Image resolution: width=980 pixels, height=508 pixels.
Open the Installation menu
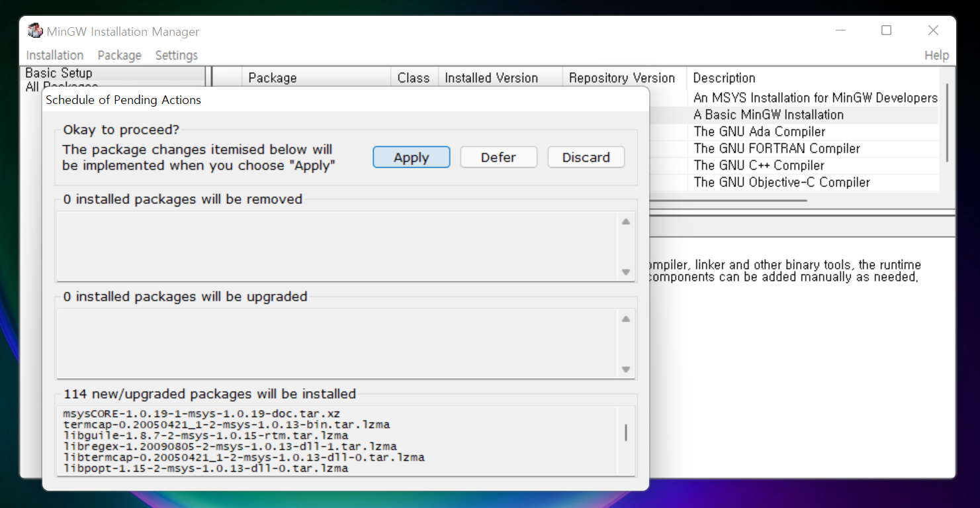point(55,55)
